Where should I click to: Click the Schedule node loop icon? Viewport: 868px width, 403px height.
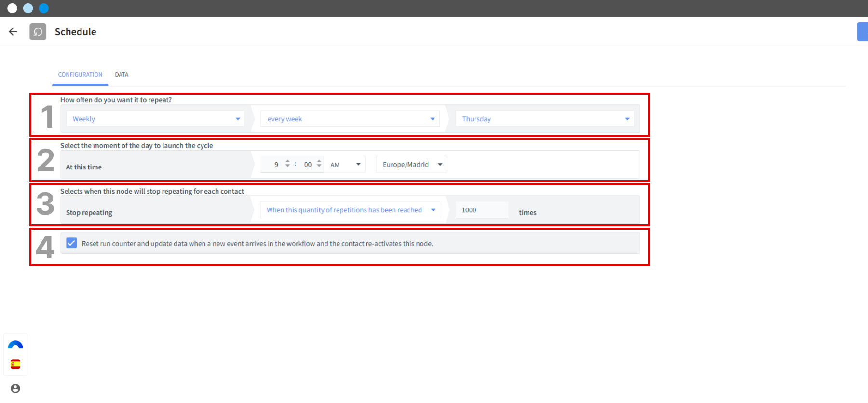pyautogui.click(x=38, y=32)
